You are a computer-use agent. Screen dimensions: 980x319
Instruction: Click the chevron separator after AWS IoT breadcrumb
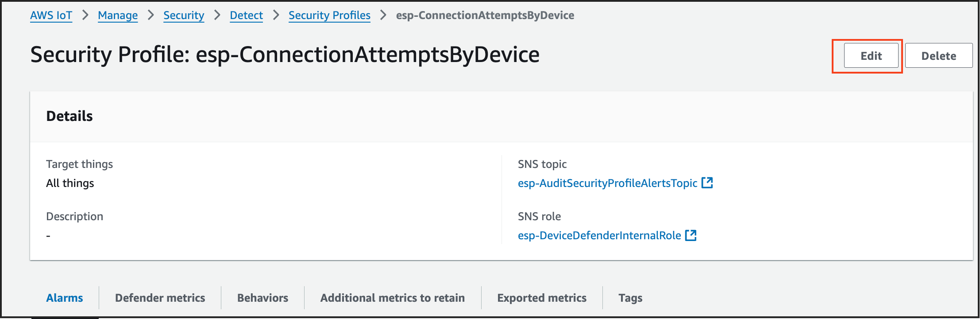pos(85,15)
